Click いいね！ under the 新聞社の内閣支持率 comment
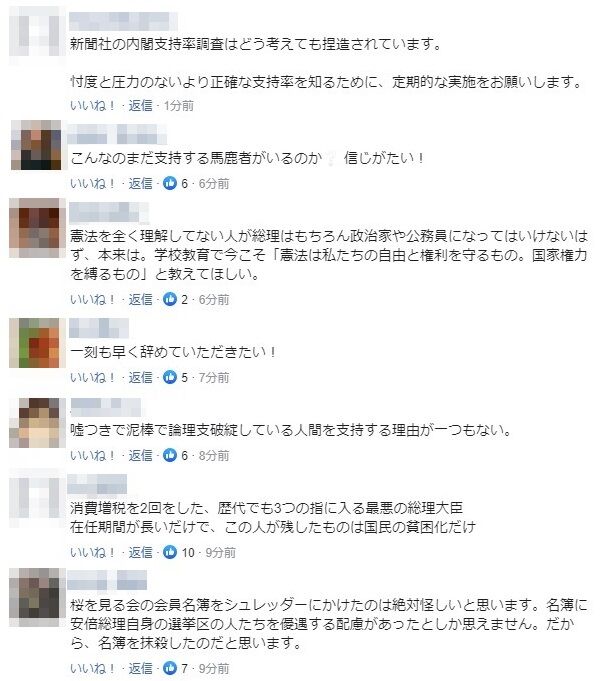Viewport: 605px width, 681px height. coord(93,106)
